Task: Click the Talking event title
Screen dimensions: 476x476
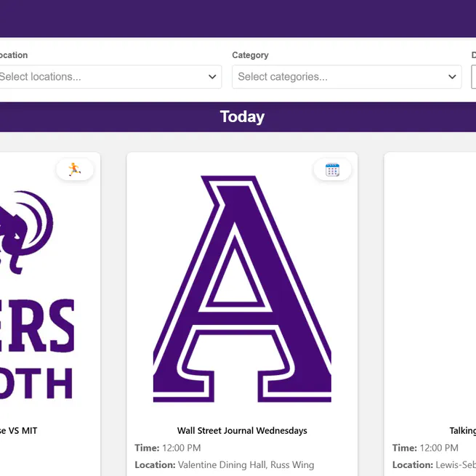Action: click(x=463, y=430)
